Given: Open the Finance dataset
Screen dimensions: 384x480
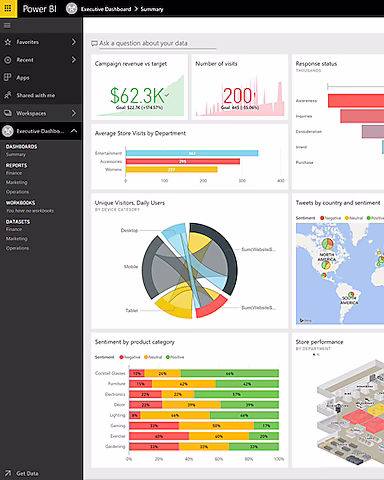Looking at the screenshot, I should [x=14, y=229].
